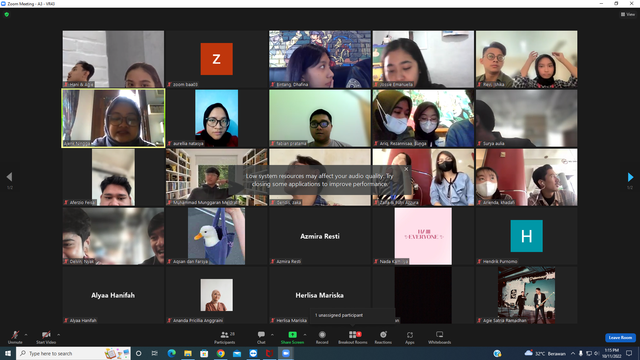This screenshot has height=360, width=640.
Task: Select the aurellia natasya video tile
Action: (x=216, y=118)
